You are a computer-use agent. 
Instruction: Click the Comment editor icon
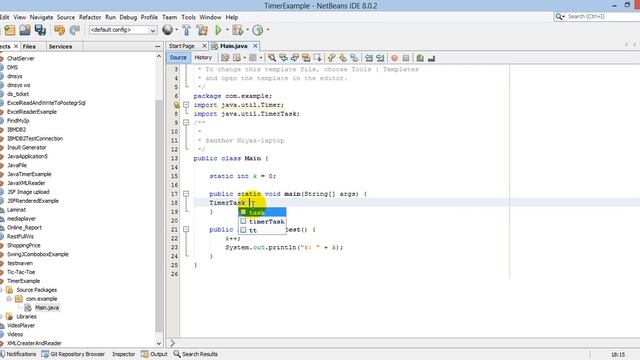click(420, 58)
